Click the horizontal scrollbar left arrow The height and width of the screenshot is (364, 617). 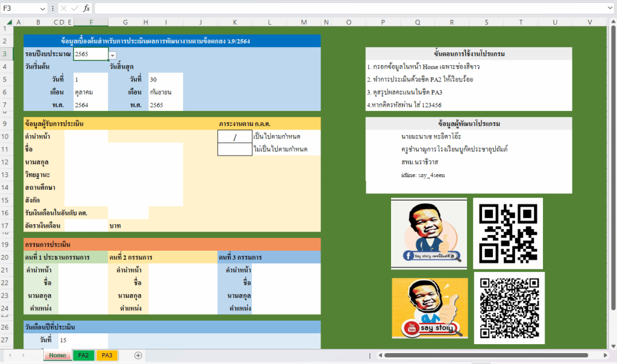tap(380, 356)
